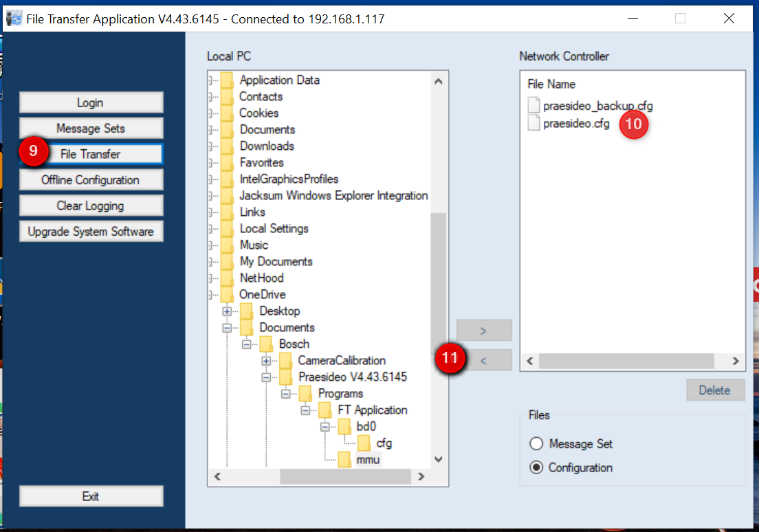Select the OneDrive folder

point(263,294)
